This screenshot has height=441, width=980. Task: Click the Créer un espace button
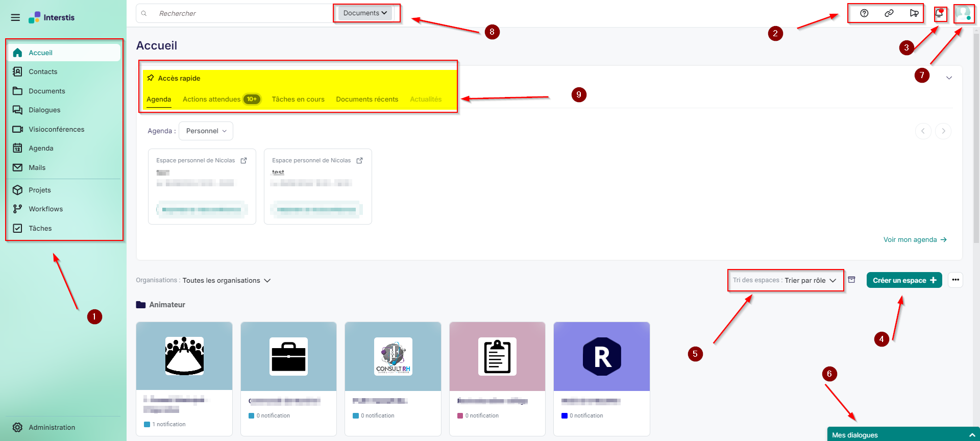(x=903, y=280)
